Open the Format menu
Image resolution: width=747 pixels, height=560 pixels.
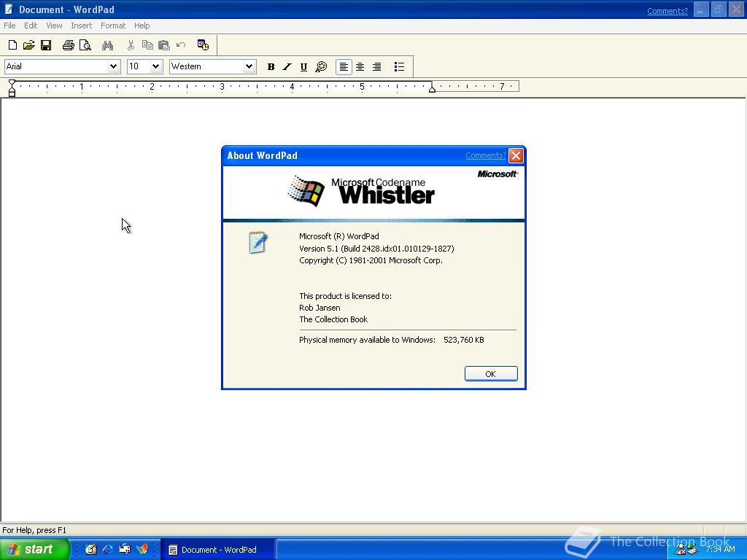click(x=112, y=26)
